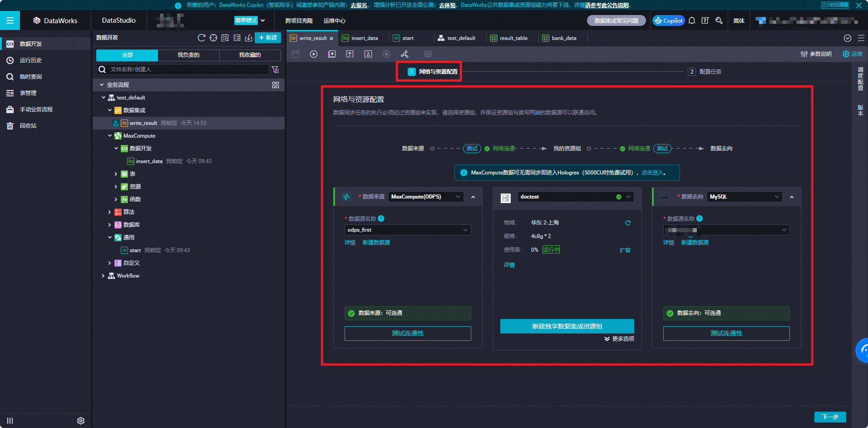
Task: Open 临时查询 in left sidebar
Action: 31,77
